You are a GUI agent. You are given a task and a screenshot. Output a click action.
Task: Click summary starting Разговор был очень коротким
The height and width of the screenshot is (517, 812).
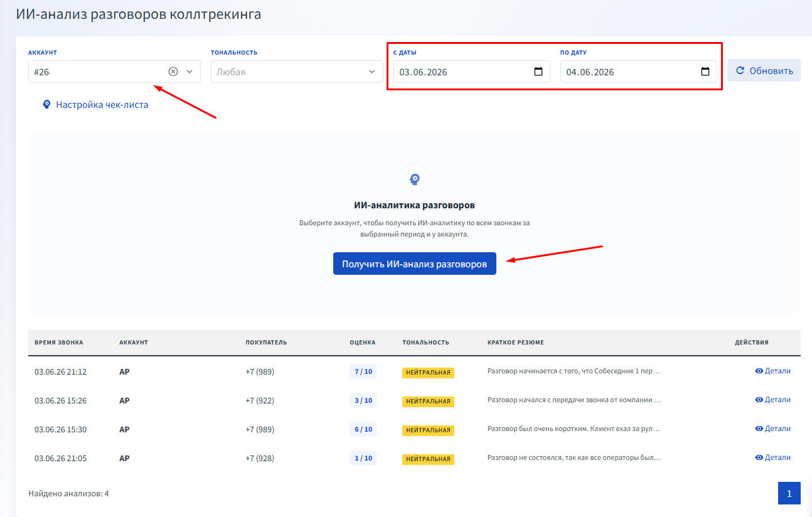coord(574,429)
